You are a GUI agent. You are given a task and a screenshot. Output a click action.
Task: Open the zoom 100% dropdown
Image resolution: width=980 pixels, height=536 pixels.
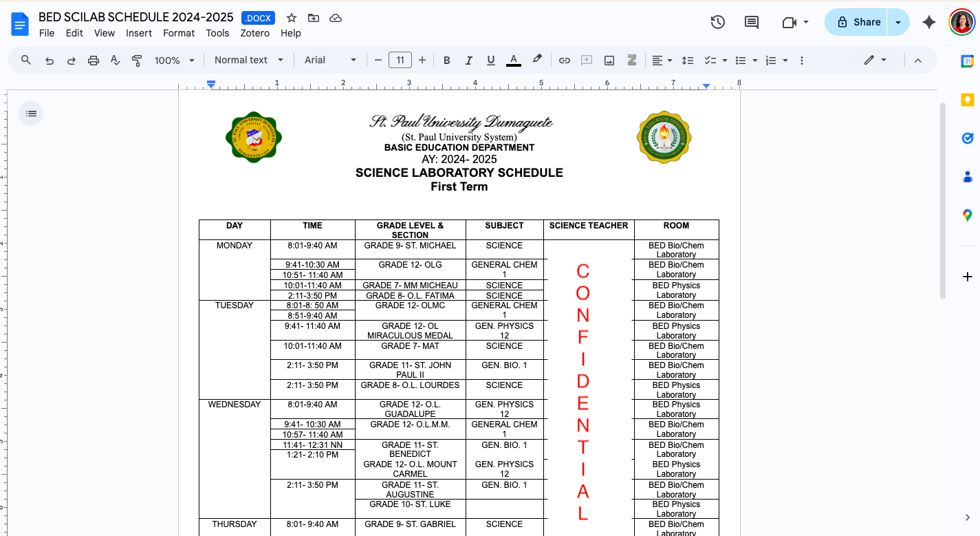(x=175, y=61)
